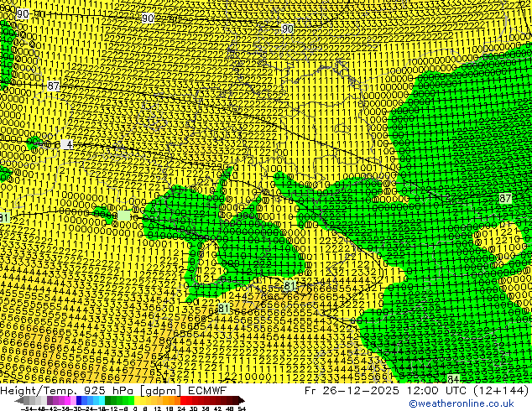532x411 pixels.
Task: Pick the dark blue legend swatch
Action: coord(79,400)
